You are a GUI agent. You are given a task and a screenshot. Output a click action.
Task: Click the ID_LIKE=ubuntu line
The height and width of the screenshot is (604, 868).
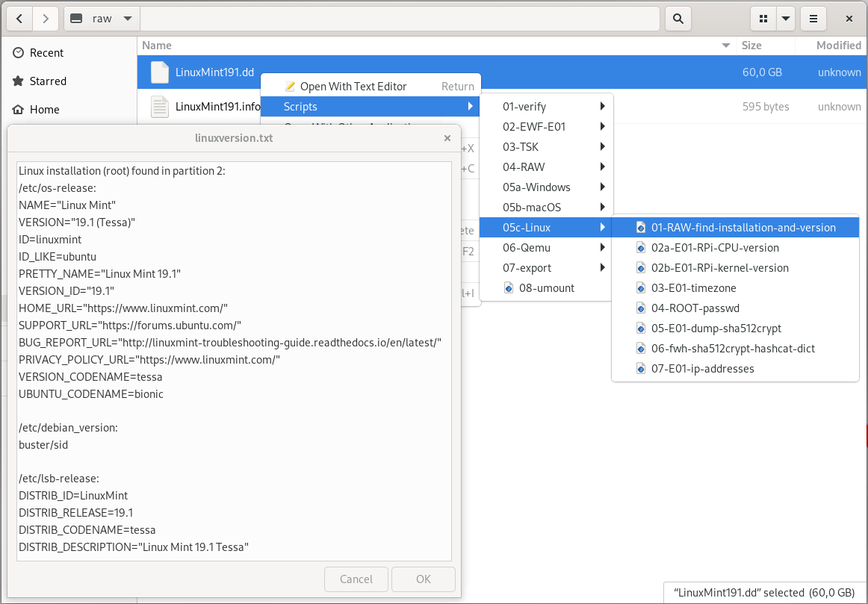pos(58,257)
